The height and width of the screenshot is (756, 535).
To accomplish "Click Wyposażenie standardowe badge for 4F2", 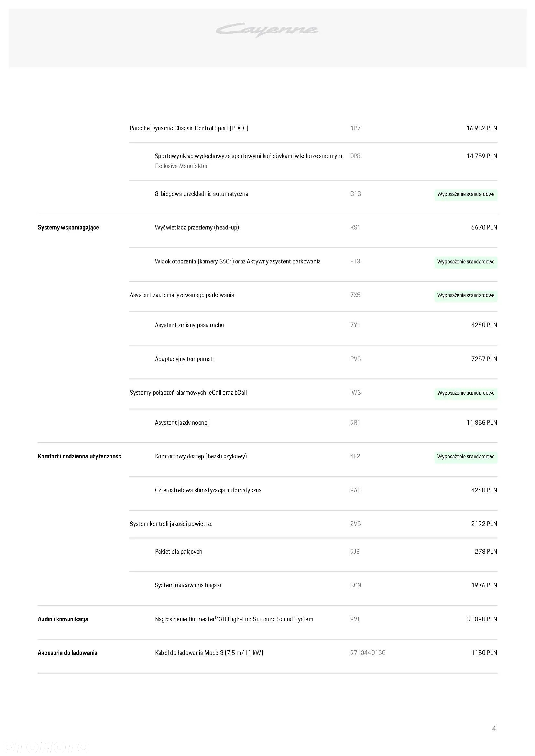I will (x=466, y=457).
